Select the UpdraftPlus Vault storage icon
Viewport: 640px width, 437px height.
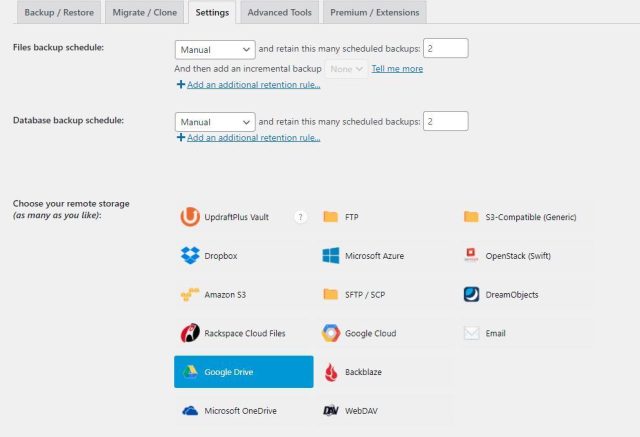click(x=190, y=217)
